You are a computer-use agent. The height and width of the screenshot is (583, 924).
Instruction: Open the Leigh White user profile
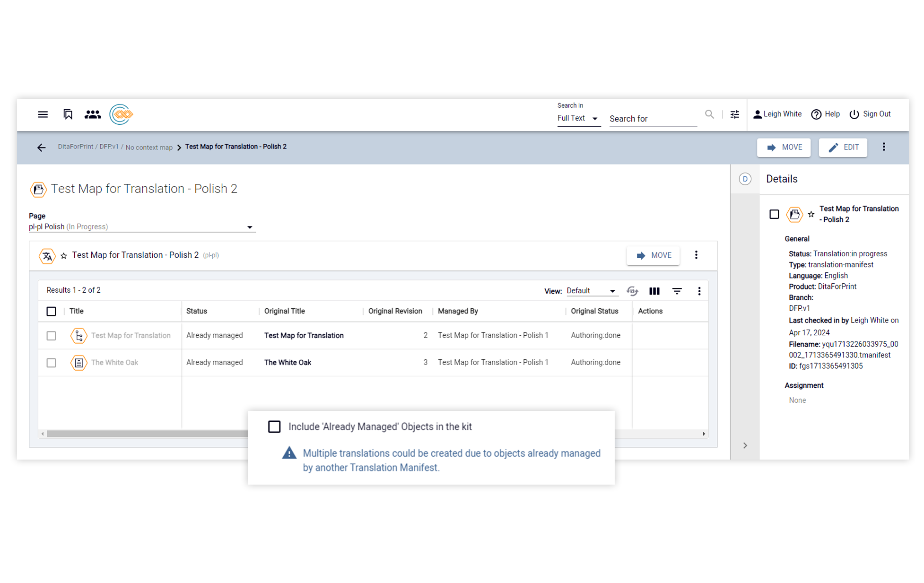point(777,114)
